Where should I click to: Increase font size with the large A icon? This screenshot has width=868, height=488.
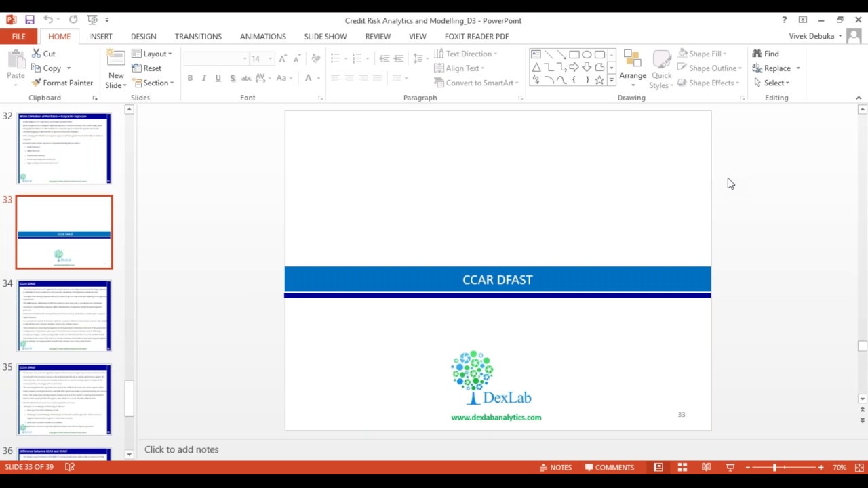tap(282, 59)
